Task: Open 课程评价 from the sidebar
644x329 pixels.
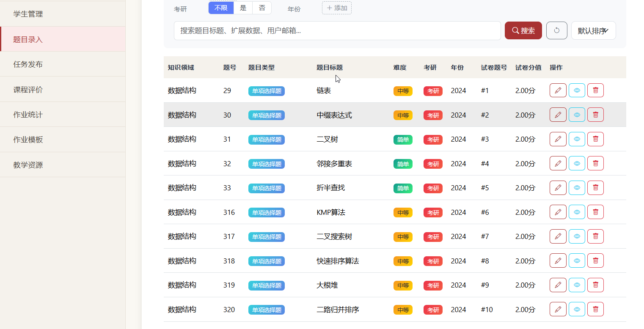Action: 63,90
